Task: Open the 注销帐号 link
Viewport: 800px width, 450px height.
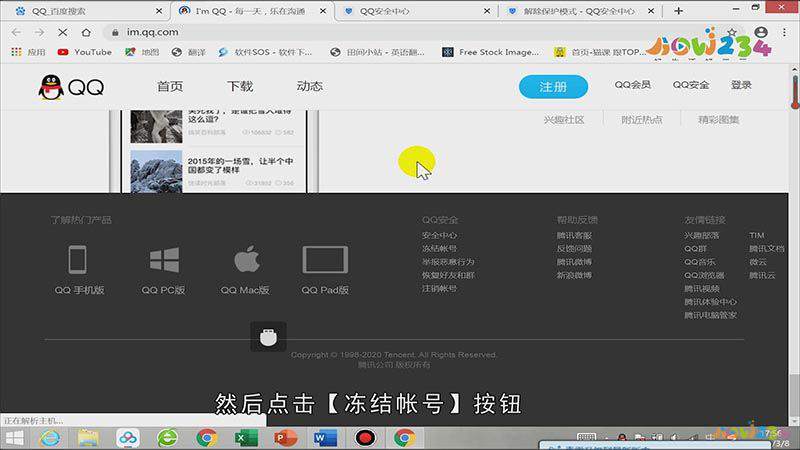Action: [x=439, y=288]
